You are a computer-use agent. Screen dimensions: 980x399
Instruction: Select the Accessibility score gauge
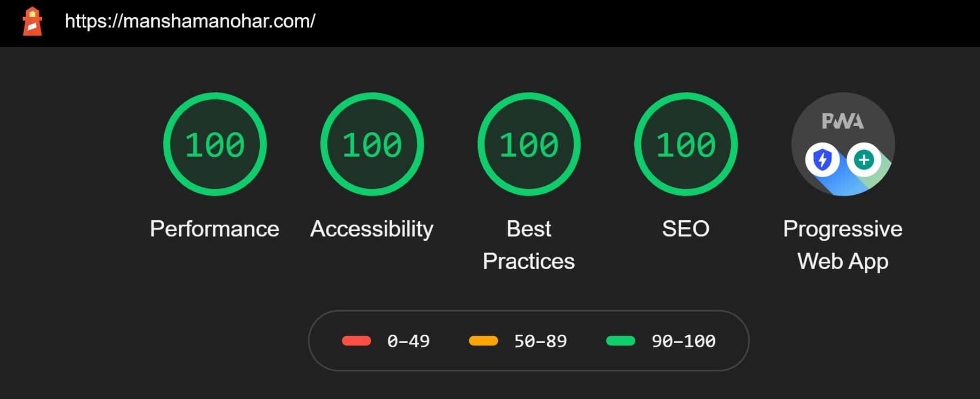[372, 144]
